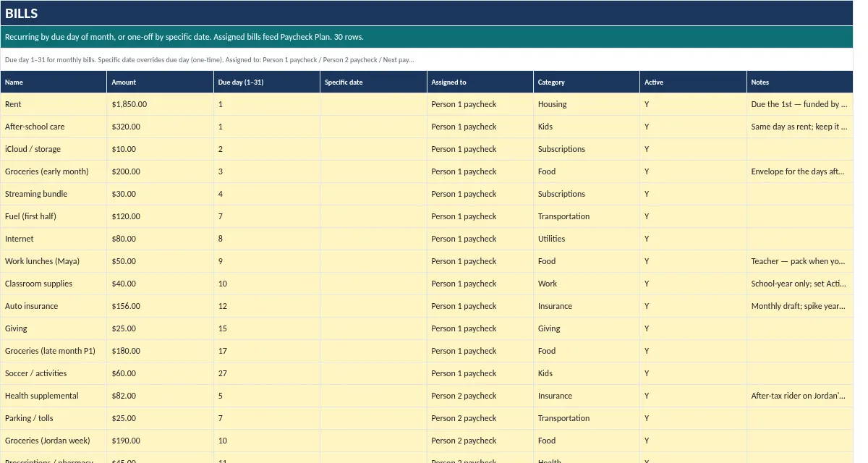Viewport: 868px width, 463px height.
Task: Select the 'Monthly draft; spike year...' note
Action: tap(800, 306)
